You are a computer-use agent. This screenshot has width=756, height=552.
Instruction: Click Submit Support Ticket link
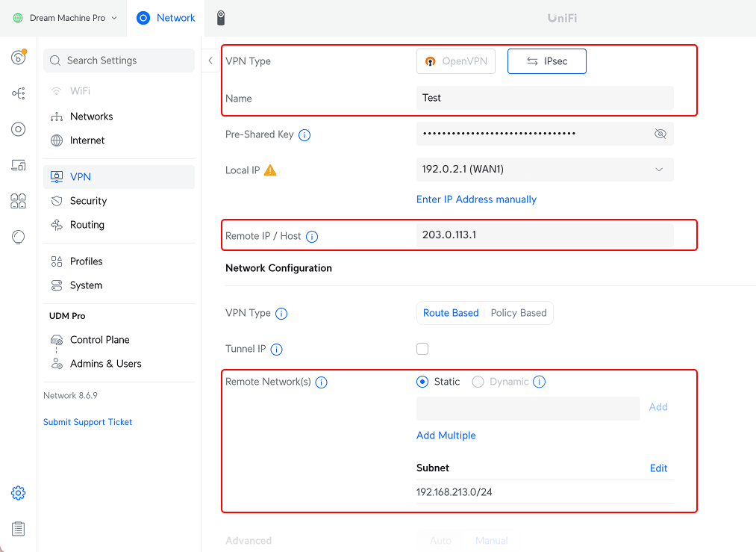88,422
